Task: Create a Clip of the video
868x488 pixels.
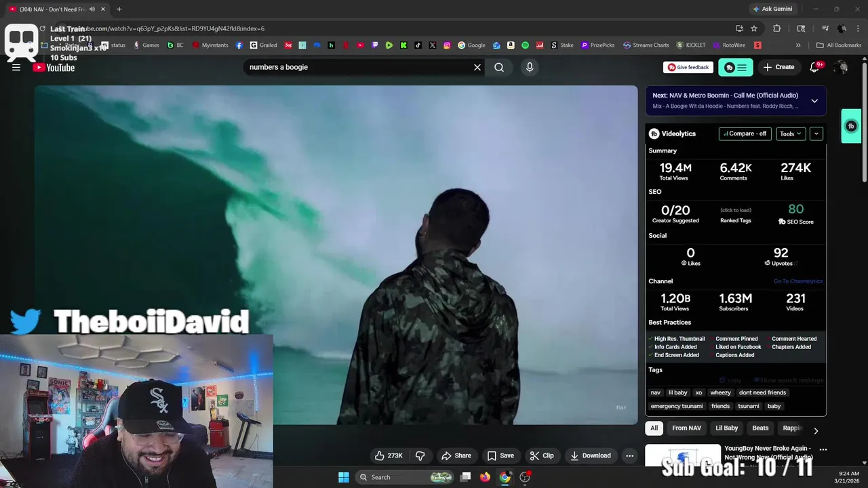Action: pyautogui.click(x=542, y=455)
